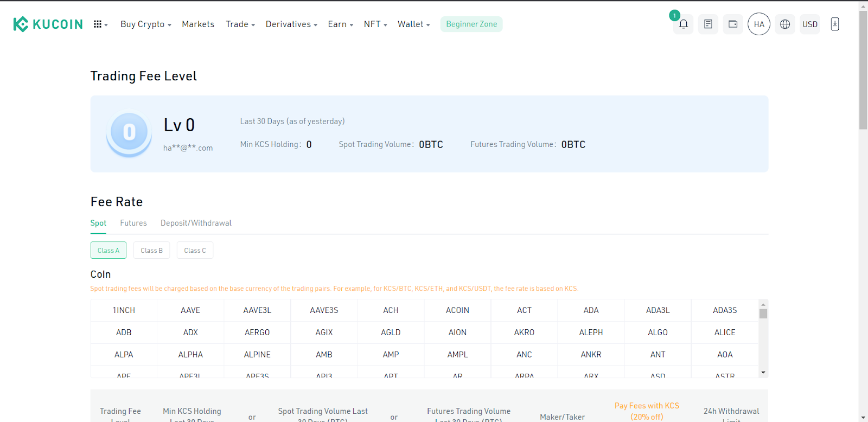Select the AMB coin cell

click(324, 355)
